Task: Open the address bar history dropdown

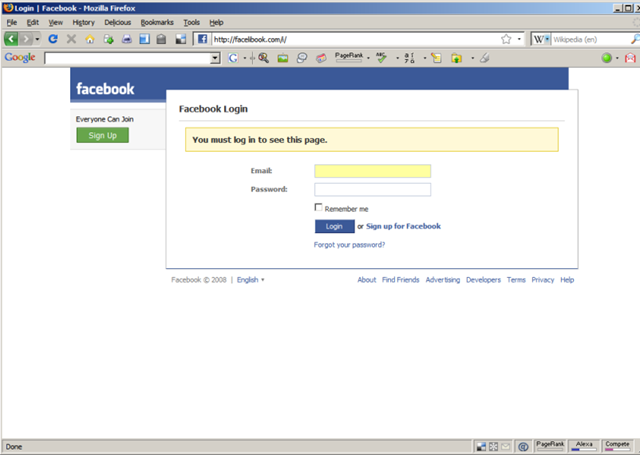Action: pos(519,39)
